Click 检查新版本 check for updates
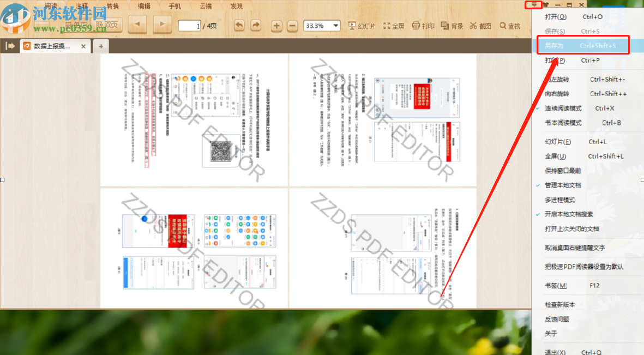644x355 pixels. click(x=559, y=304)
